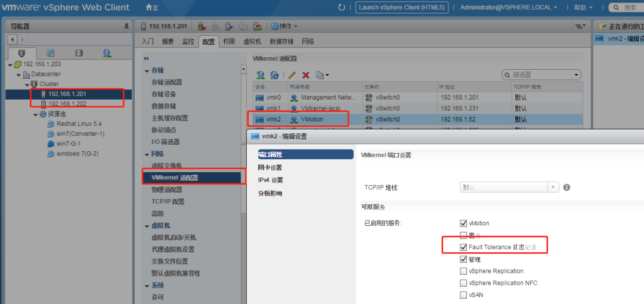Enable vSphere Replication NFC checkbox
This screenshot has width=644, height=304.
[463, 283]
